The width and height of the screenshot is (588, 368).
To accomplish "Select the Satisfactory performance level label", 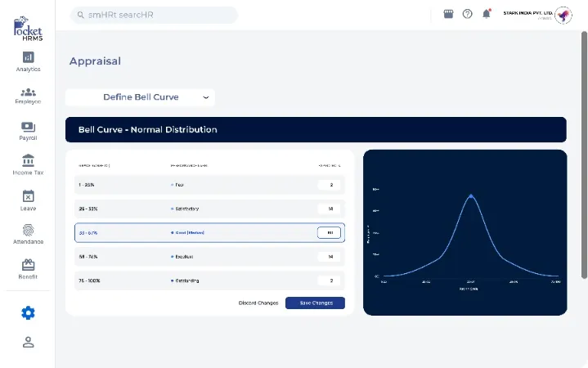I will pos(186,209).
